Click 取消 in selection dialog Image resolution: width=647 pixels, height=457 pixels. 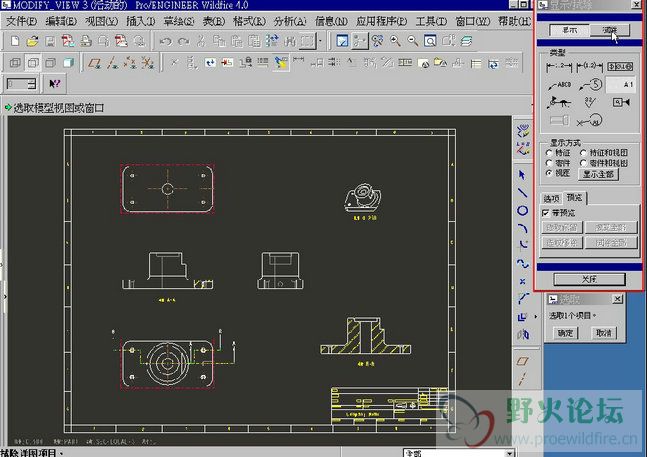(x=604, y=332)
